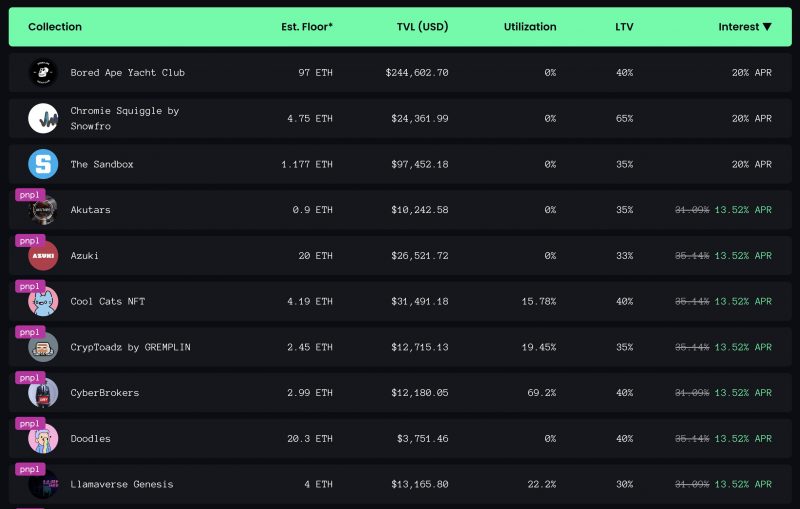Select The Sandbox blue S logo
Screen dimensions: 800x509
tap(43, 164)
